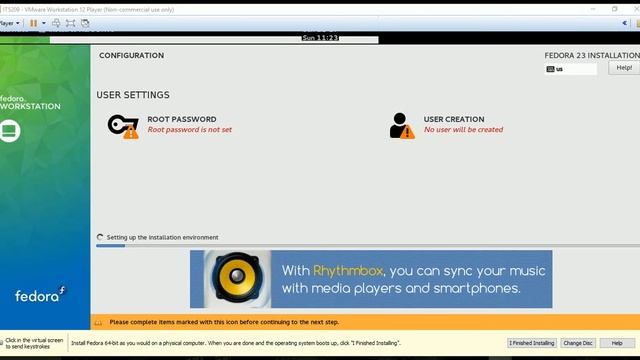The width and height of the screenshot is (640, 360).
Task: Click the fedora logo in the sidebar
Action: point(40,295)
